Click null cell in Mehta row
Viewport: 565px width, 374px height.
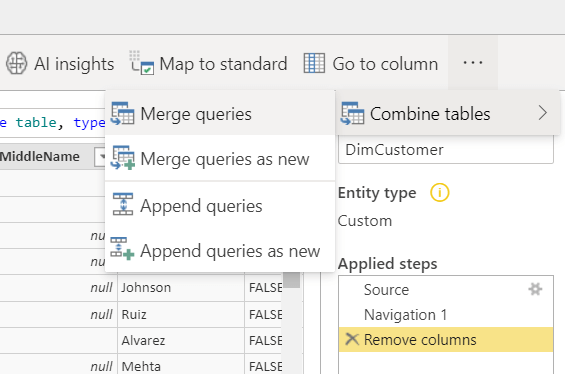tap(58, 365)
